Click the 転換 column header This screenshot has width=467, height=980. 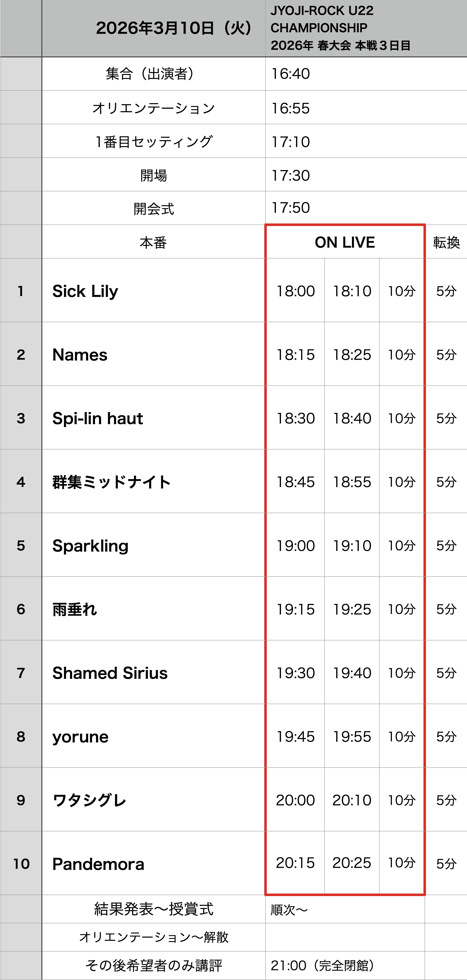[446, 242]
